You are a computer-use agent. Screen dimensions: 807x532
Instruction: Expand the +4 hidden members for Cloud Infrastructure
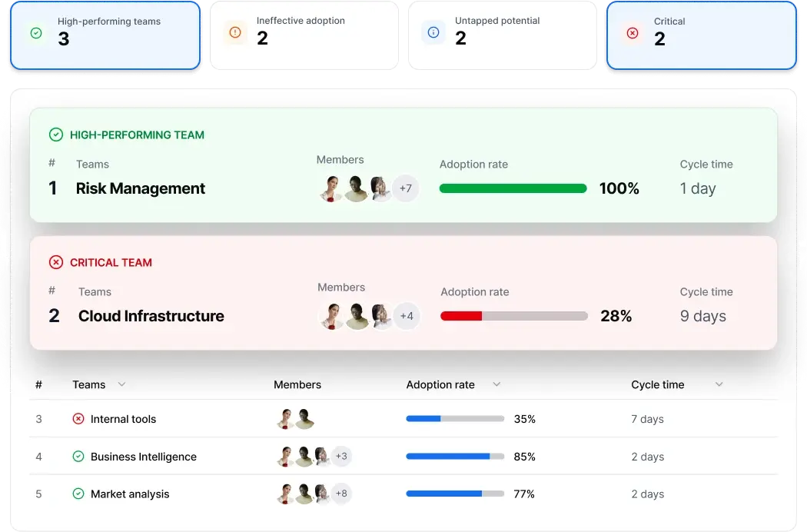[x=406, y=315]
